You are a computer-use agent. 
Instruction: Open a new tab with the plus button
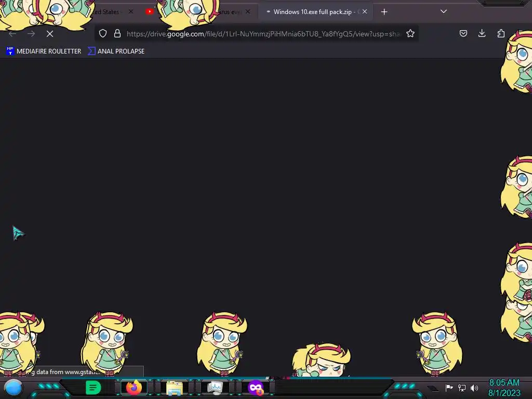point(384,12)
